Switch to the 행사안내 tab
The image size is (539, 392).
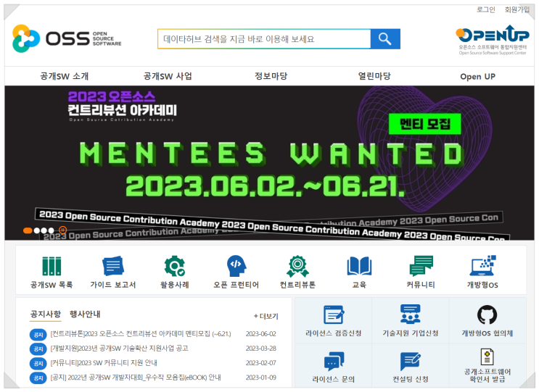pyautogui.click(x=85, y=314)
